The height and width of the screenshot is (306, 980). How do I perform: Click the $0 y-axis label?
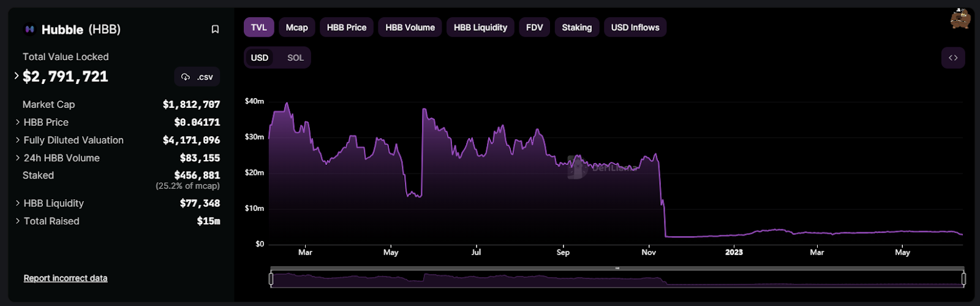click(260, 243)
